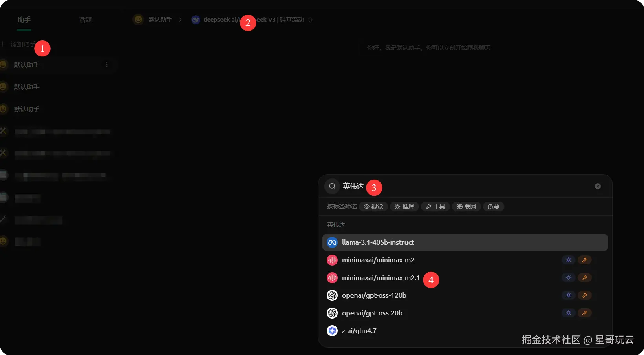
Task: Click the tool wrench icon on gpt-oss-20b row
Action: pyautogui.click(x=584, y=313)
